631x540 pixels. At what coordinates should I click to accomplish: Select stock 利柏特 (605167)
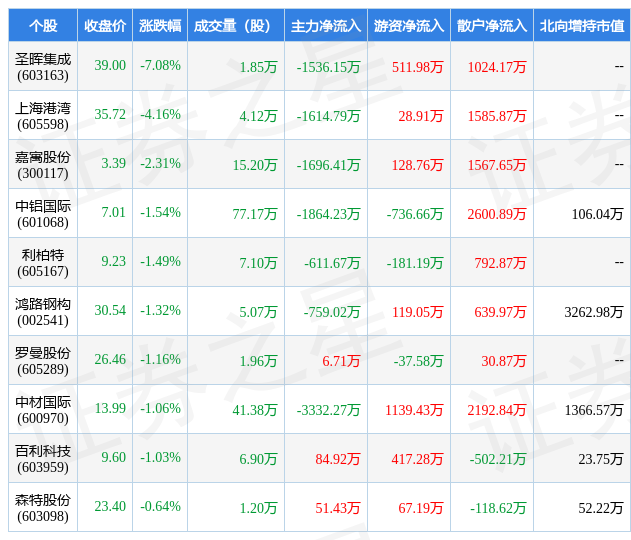click(x=43, y=263)
